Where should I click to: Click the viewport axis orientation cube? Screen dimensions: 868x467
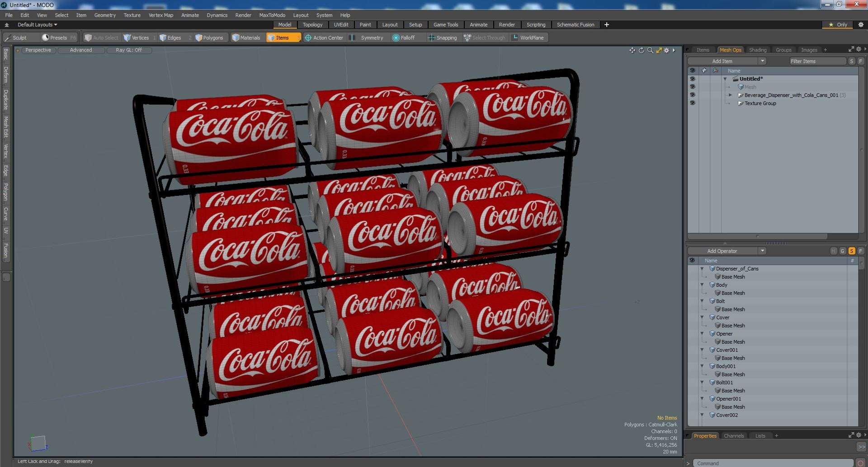[x=38, y=443]
